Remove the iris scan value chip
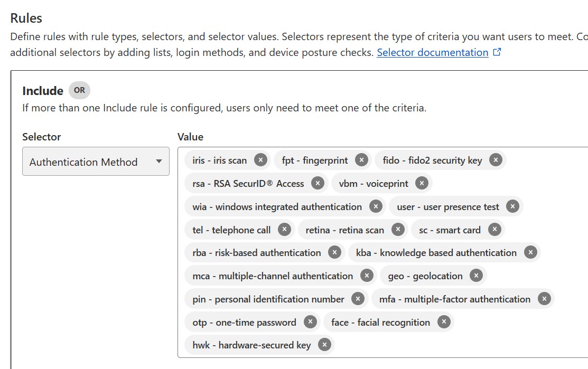This screenshot has height=369, width=588. [260, 160]
